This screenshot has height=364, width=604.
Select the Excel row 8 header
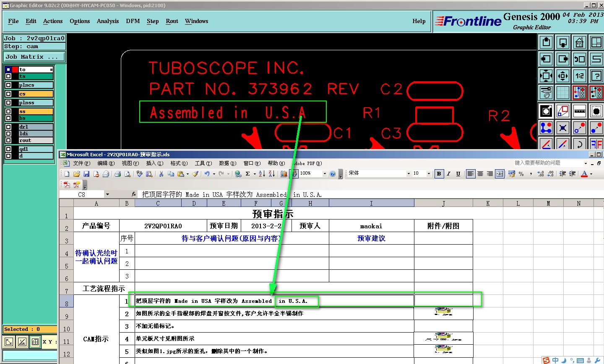coord(66,301)
